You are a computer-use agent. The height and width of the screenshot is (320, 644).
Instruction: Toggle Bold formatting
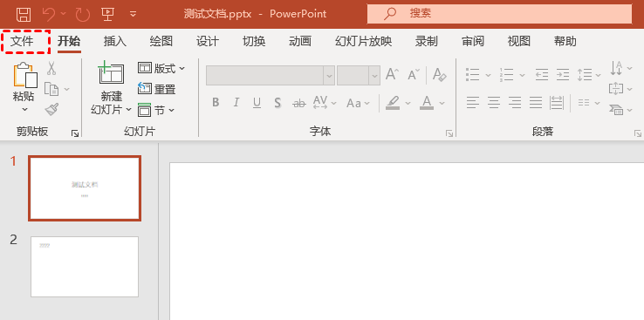pos(216,103)
